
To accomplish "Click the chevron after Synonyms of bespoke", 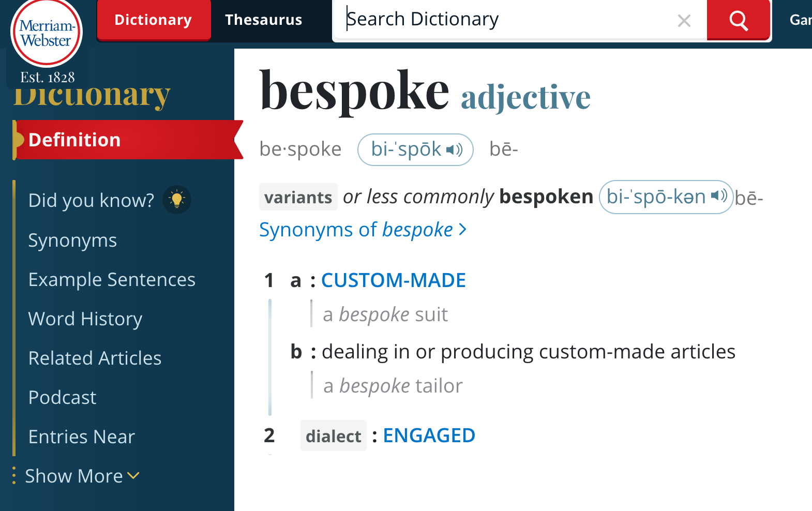I will tap(463, 229).
